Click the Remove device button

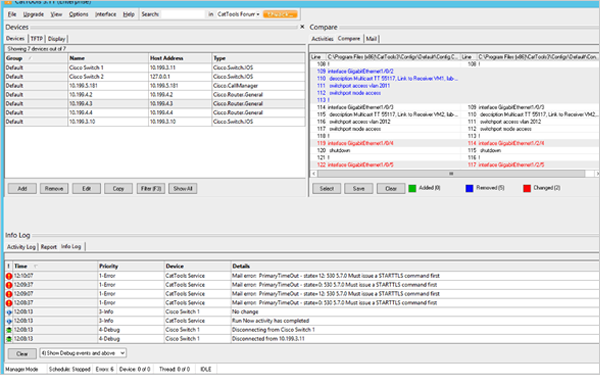pos(54,189)
